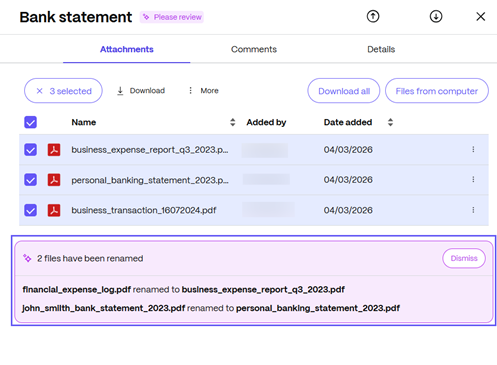
Task: Click PDF icon of personal_banking_statement_2023
Action: [x=54, y=180]
